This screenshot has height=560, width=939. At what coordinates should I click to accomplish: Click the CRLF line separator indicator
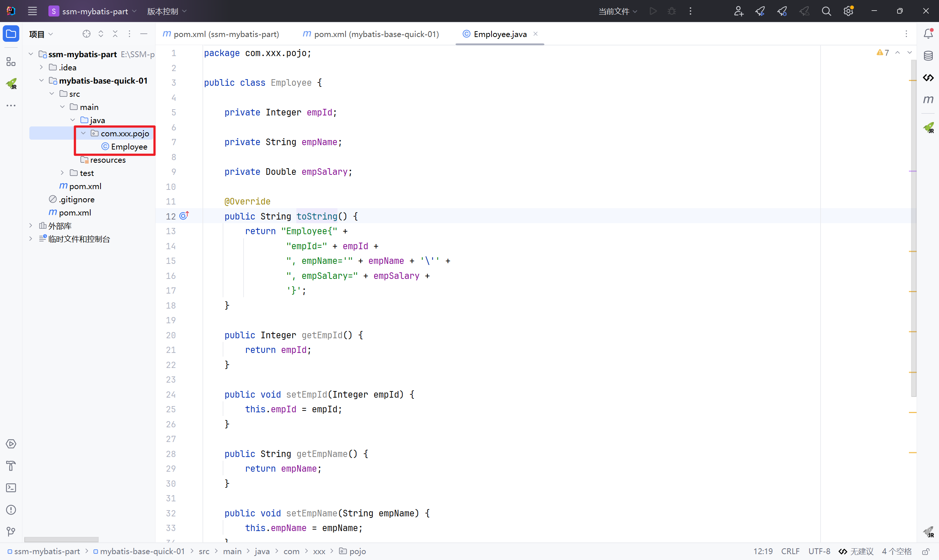pos(790,551)
